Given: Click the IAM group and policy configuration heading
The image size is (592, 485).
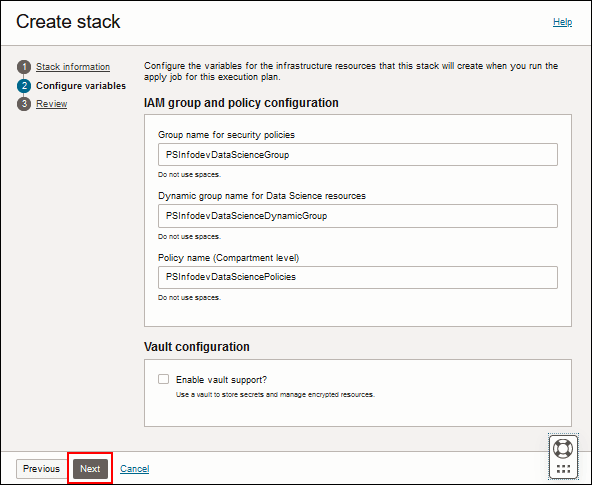Looking at the screenshot, I should click(x=241, y=103).
